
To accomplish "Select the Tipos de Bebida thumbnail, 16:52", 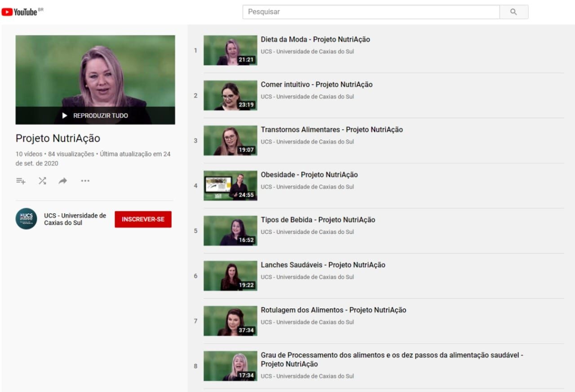I will 230,231.
